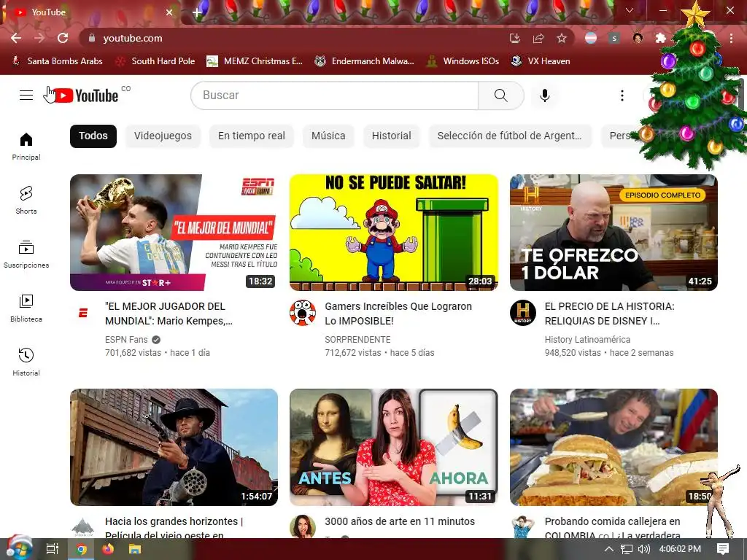Select the Videojuegos filter chip
The height and width of the screenshot is (560, 747).
(x=163, y=136)
